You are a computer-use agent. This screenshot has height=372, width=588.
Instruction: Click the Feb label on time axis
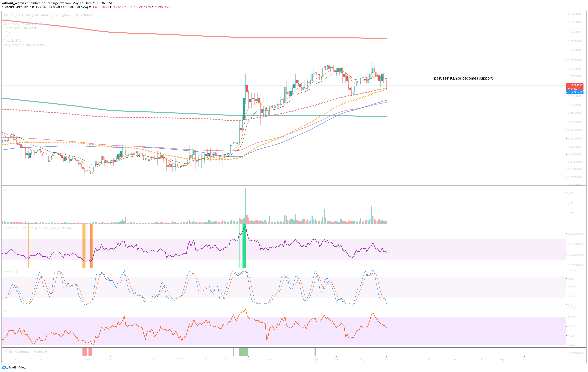[x=227, y=359]
